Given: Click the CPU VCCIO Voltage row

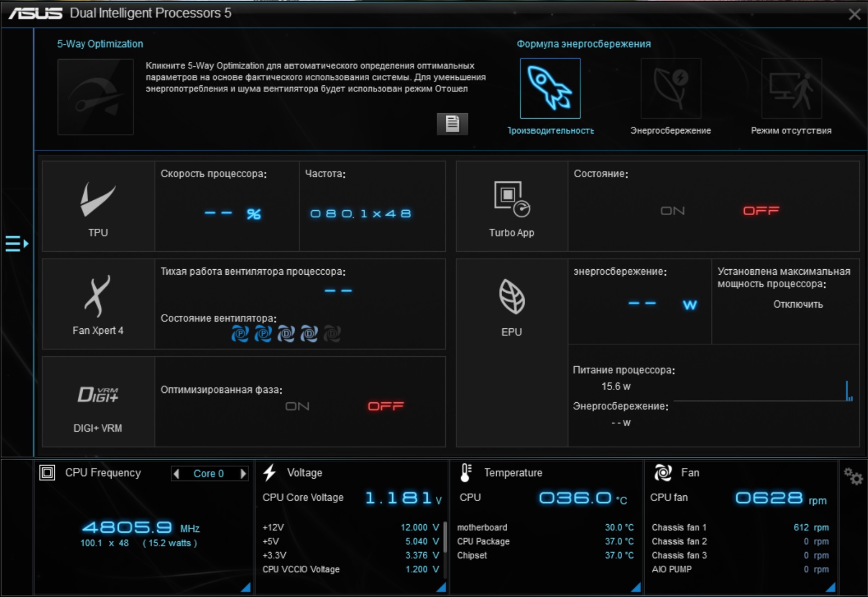Looking at the screenshot, I should 350,569.
